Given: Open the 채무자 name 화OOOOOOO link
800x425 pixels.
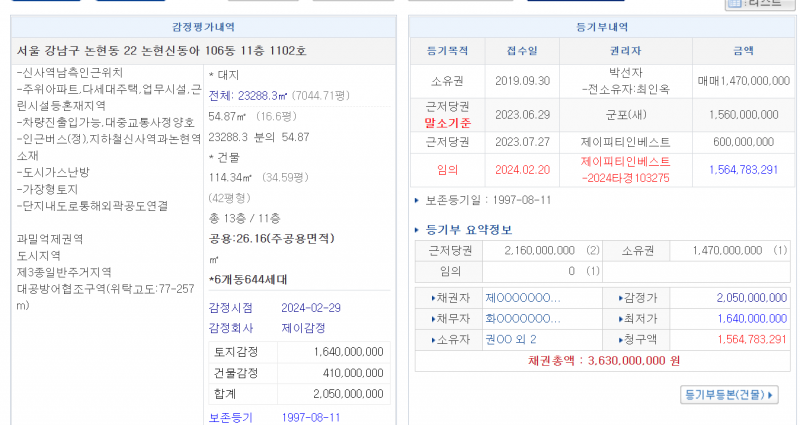Looking at the screenshot, I should point(521,318).
